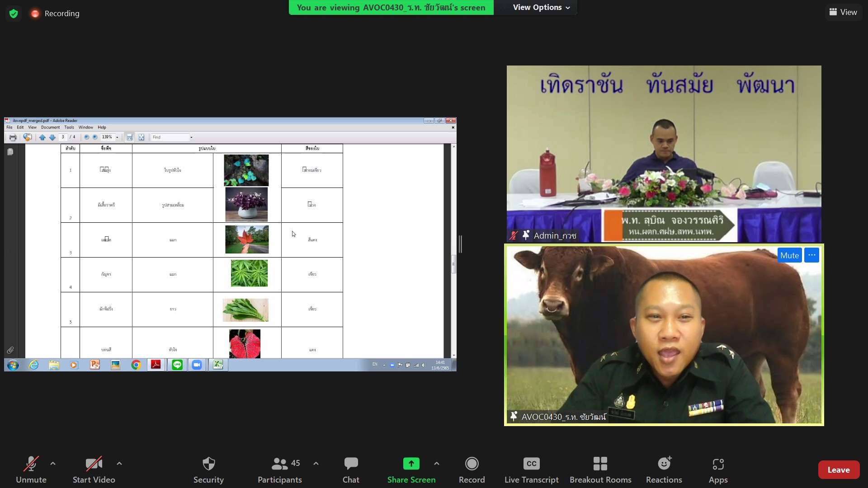Click the page number field showing 3

tap(63, 137)
